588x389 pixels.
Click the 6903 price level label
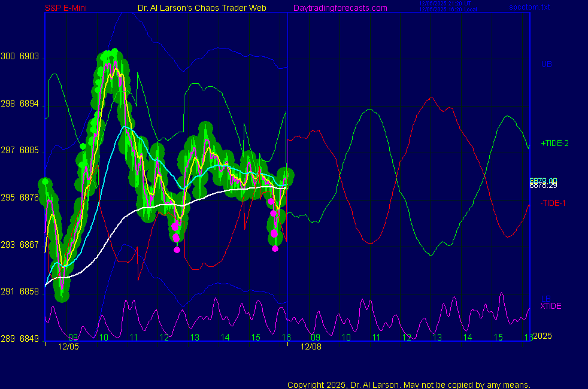(x=30, y=57)
